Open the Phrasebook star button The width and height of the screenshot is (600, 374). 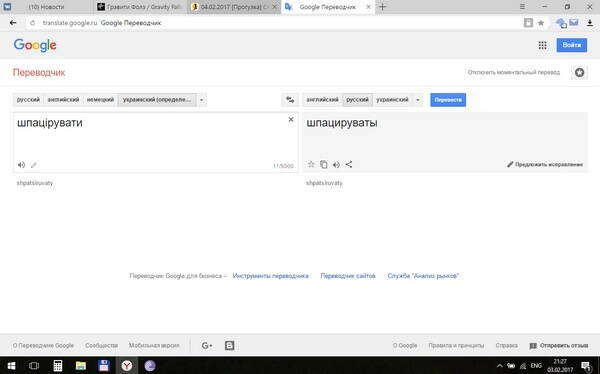click(x=579, y=72)
